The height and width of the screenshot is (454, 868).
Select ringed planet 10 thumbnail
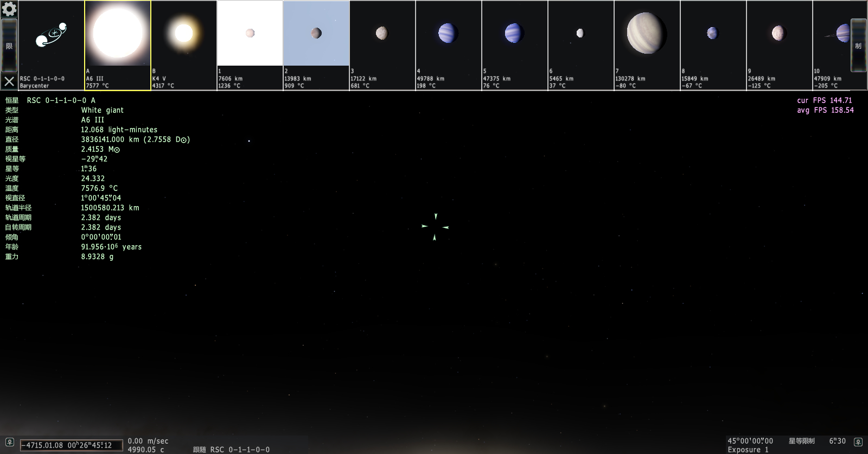pyautogui.click(x=832, y=46)
